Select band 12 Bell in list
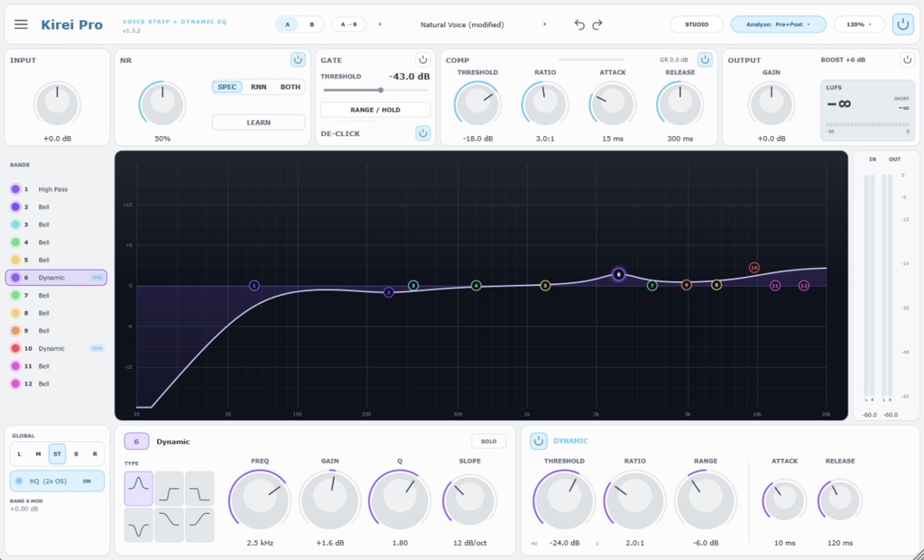Image resolution: width=924 pixels, height=560 pixels. (x=57, y=383)
